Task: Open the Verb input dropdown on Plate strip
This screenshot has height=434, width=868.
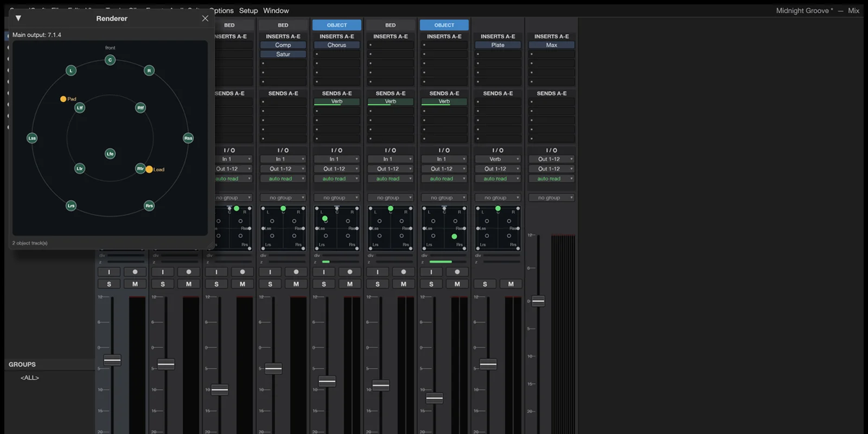Action: (498, 159)
